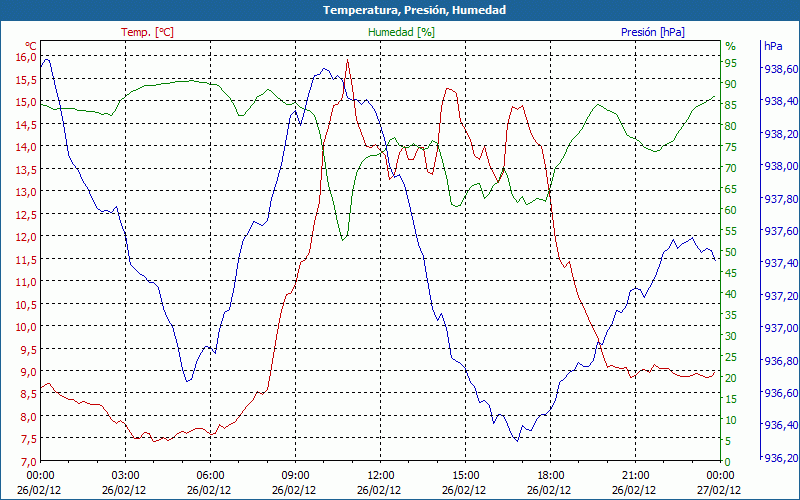Click the 15,5 temperature axis value
800x500 pixels.
click(27, 79)
